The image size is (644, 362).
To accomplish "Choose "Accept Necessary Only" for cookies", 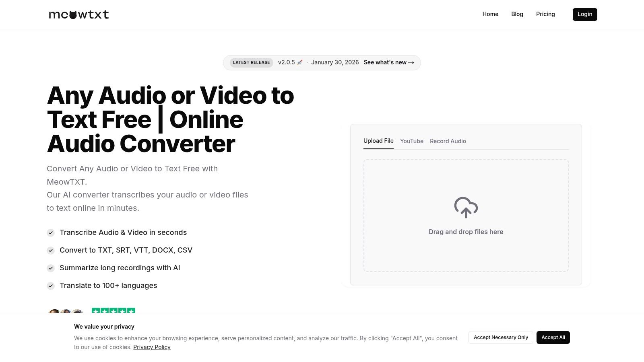I will 501,337.
